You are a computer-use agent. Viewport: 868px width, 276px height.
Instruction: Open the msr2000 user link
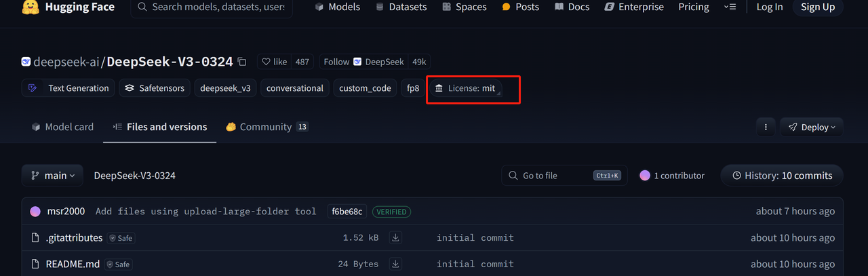[66, 212]
